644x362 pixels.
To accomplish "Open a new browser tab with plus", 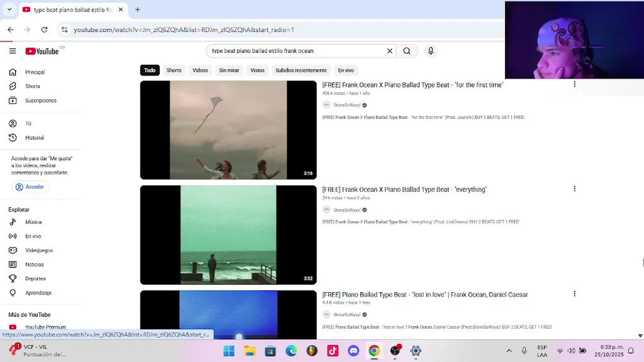I will click(x=137, y=10).
